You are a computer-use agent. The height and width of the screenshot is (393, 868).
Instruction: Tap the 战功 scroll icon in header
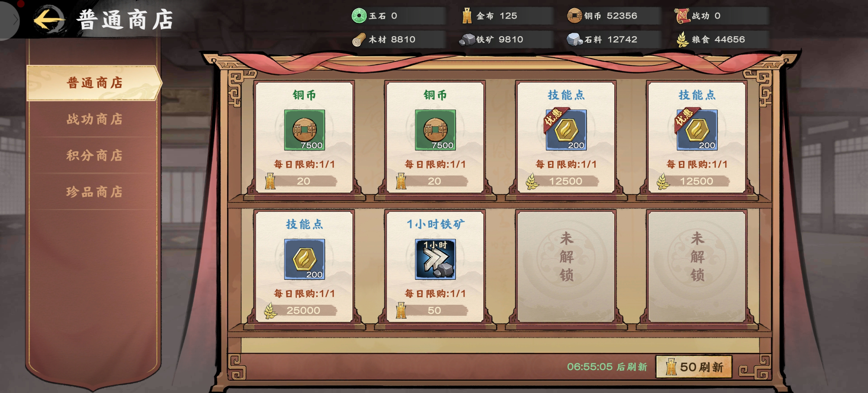(x=682, y=16)
